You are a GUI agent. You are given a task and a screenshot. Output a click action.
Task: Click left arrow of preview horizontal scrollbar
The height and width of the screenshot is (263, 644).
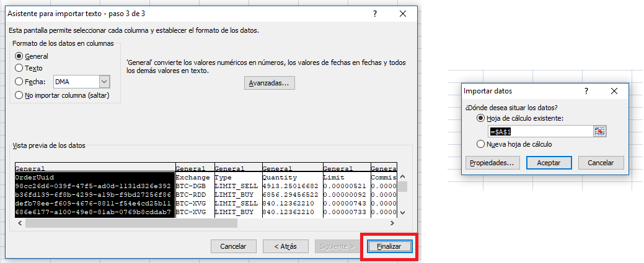pos(19,223)
